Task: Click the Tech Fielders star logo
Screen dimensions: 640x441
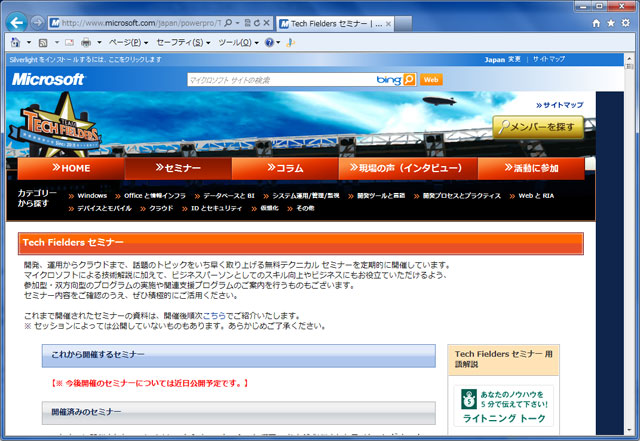Action: [x=57, y=127]
